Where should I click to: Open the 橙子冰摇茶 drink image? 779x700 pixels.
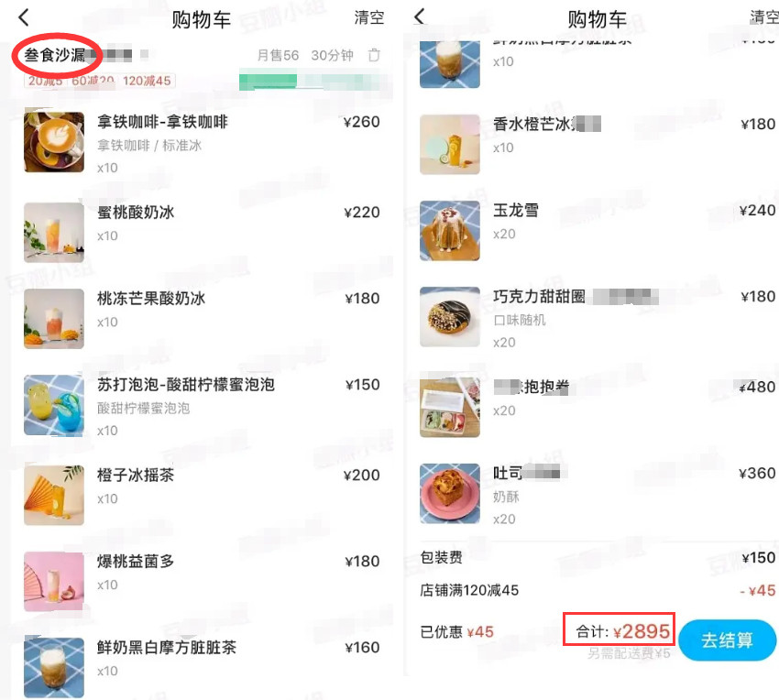click(54, 495)
